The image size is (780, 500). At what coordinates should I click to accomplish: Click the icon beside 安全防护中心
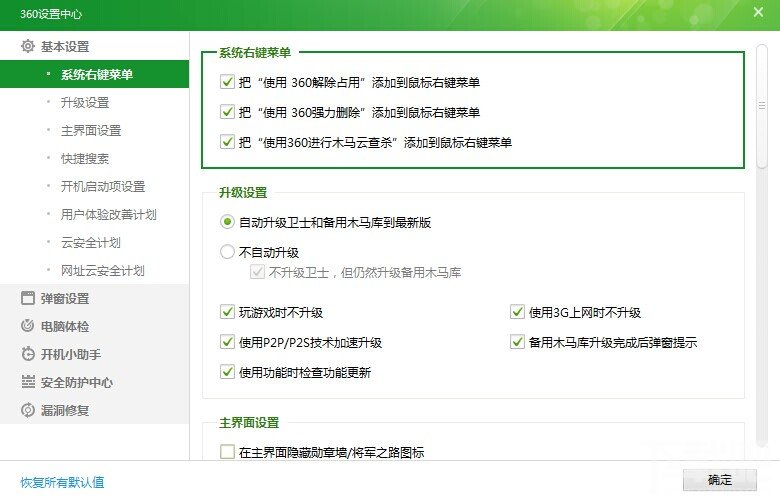[28, 382]
